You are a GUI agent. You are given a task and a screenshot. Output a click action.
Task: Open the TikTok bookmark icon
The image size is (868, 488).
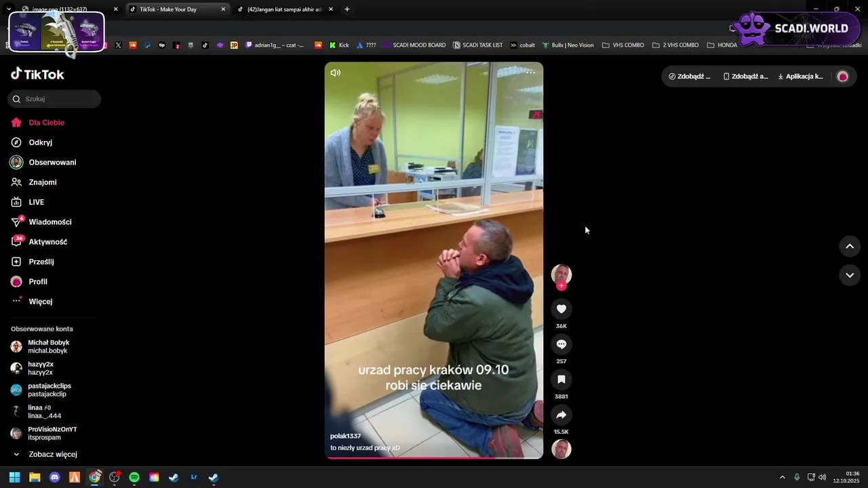[x=205, y=45]
